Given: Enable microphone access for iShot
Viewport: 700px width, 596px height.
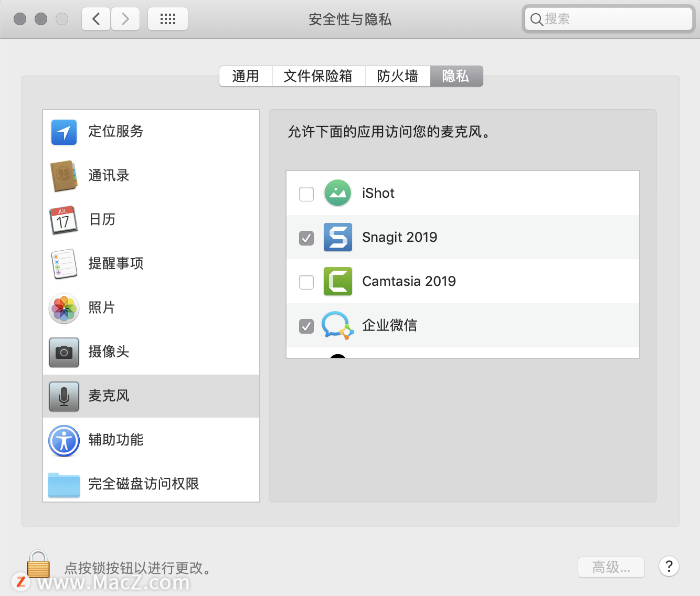Looking at the screenshot, I should click(306, 194).
